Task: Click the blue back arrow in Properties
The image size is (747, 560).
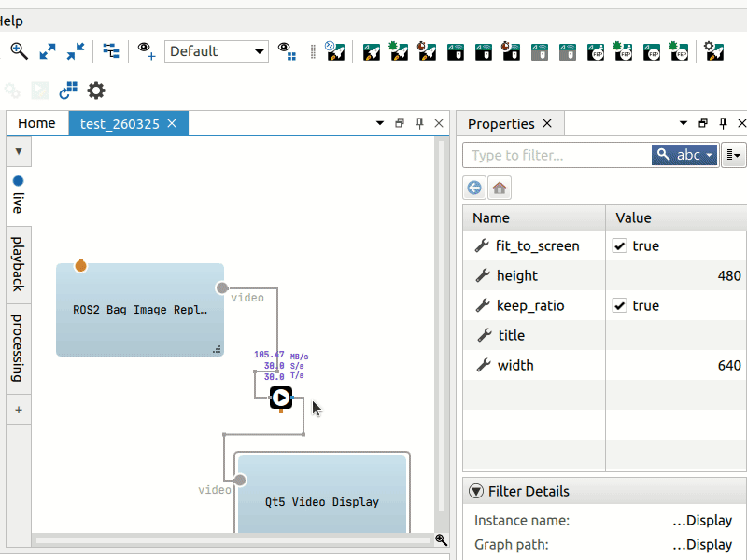Action: (x=474, y=188)
